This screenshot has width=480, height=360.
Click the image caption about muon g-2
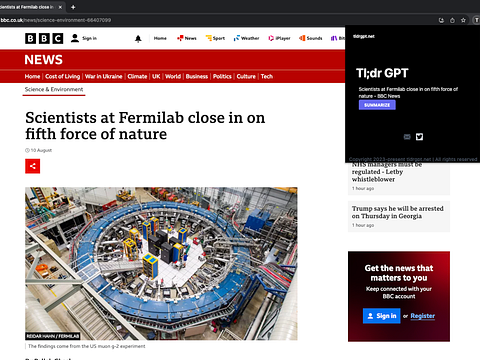point(87,346)
